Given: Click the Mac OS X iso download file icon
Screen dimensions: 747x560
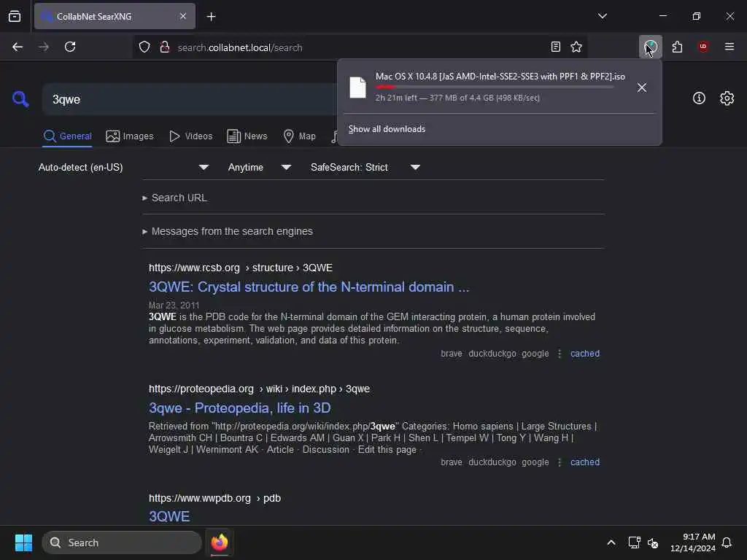Looking at the screenshot, I should pyautogui.click(x=357, y=87).
